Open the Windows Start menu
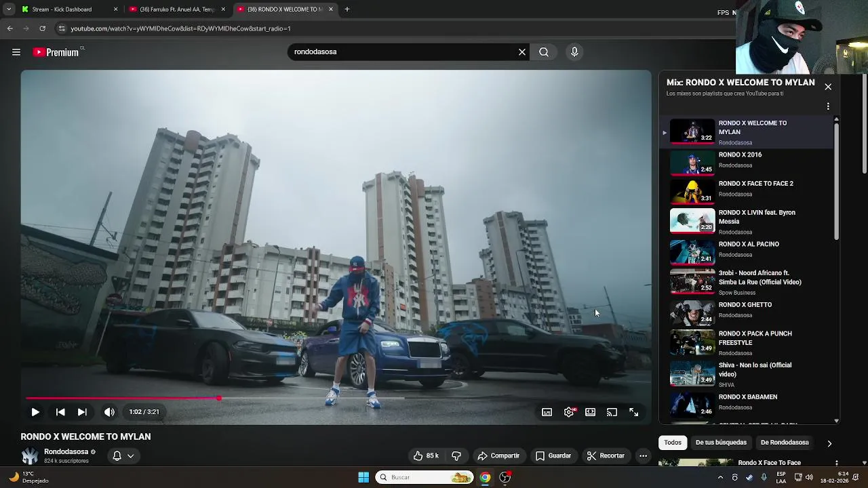Screen dimensions: 868x488 coord(363,477)
